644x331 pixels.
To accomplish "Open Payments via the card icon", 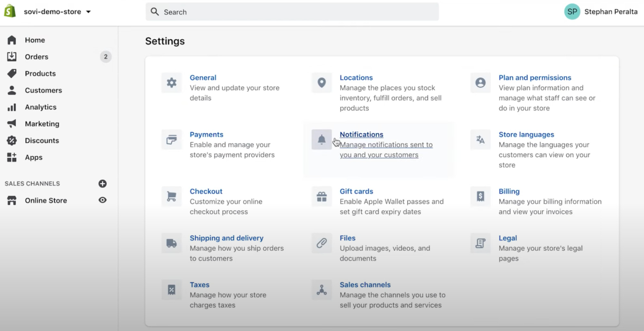I will click(x=171, y=140).
